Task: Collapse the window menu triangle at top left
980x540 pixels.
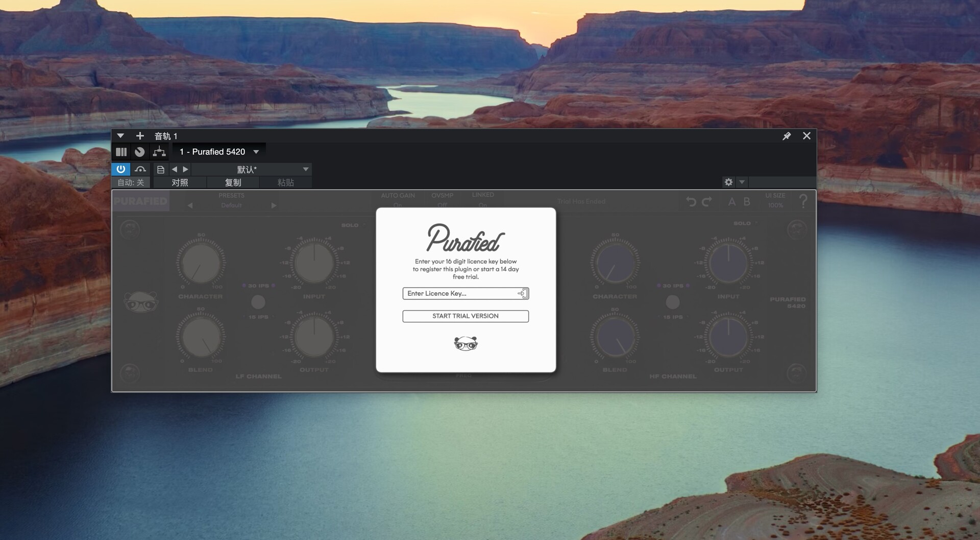Action: [120, 136]
